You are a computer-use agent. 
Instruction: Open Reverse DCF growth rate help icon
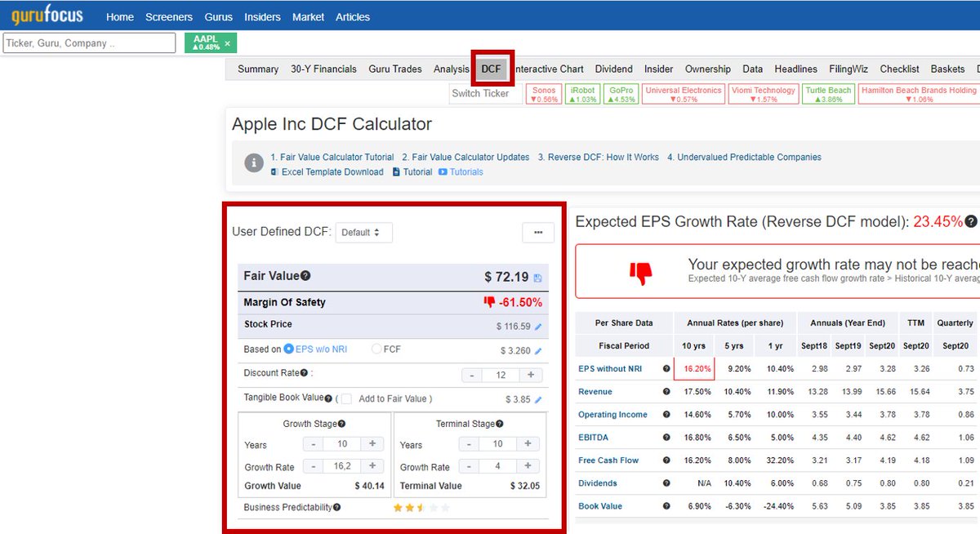click(971, 221)
